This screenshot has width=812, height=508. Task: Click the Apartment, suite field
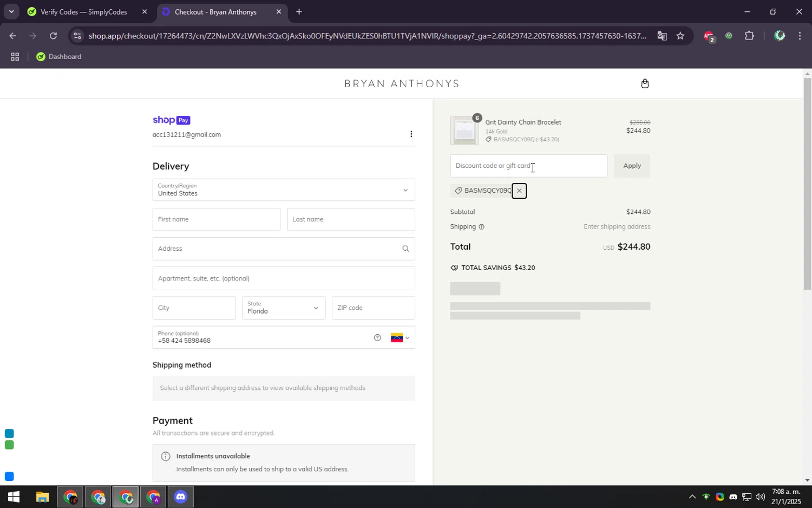point(284,278)
